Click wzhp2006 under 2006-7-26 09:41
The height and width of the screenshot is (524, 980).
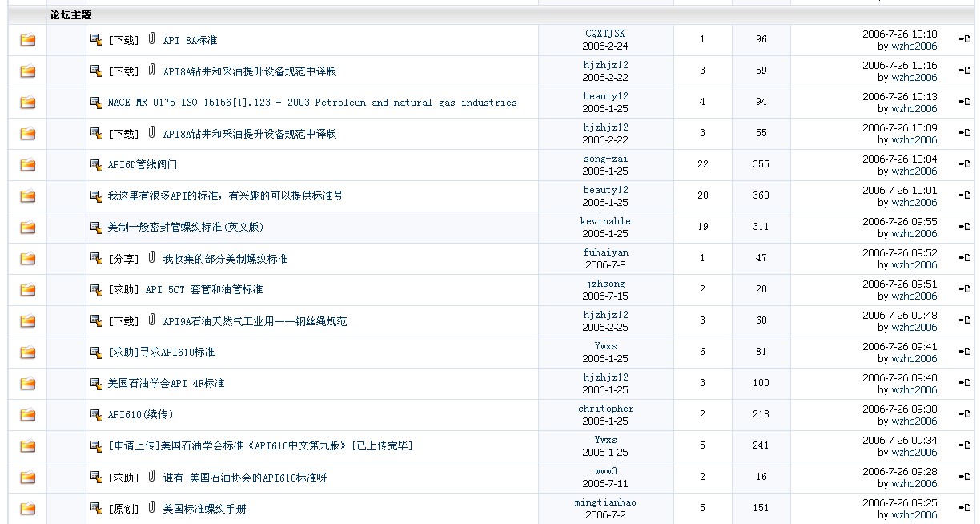[x=914, y=359]
